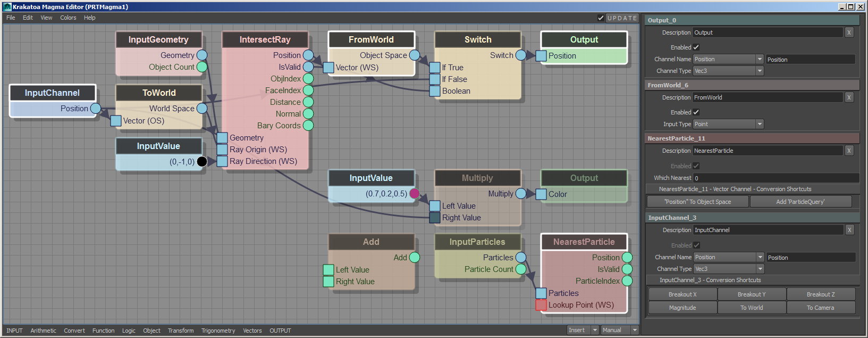
Task: Click the Ray Direction (WS) input socket
Action: pos(222,161)
